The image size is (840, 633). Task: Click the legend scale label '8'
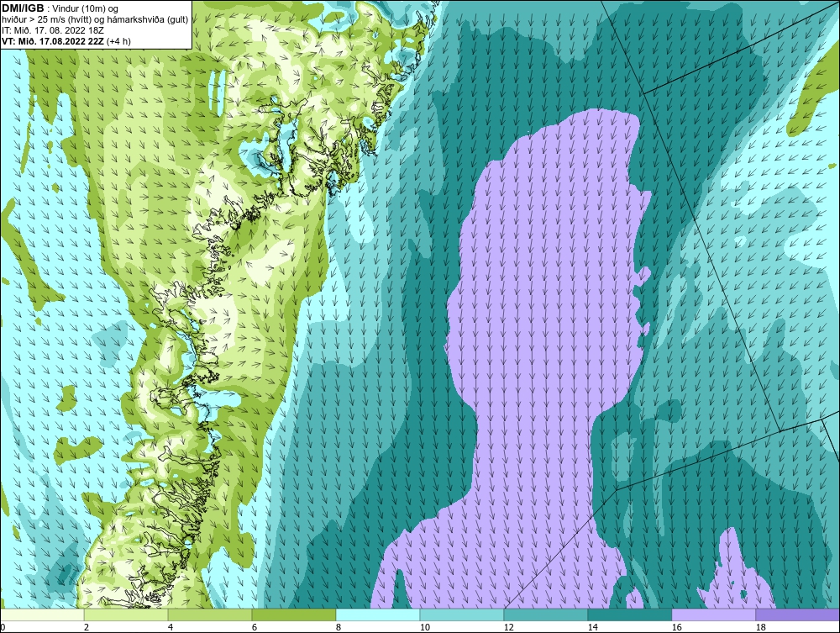339,627
